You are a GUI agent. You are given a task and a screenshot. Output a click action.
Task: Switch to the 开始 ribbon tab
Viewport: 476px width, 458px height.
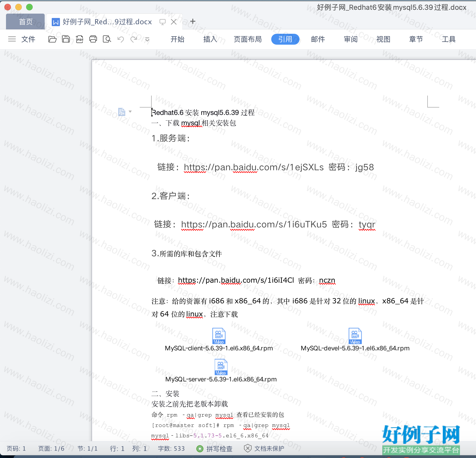click(178, 39)
